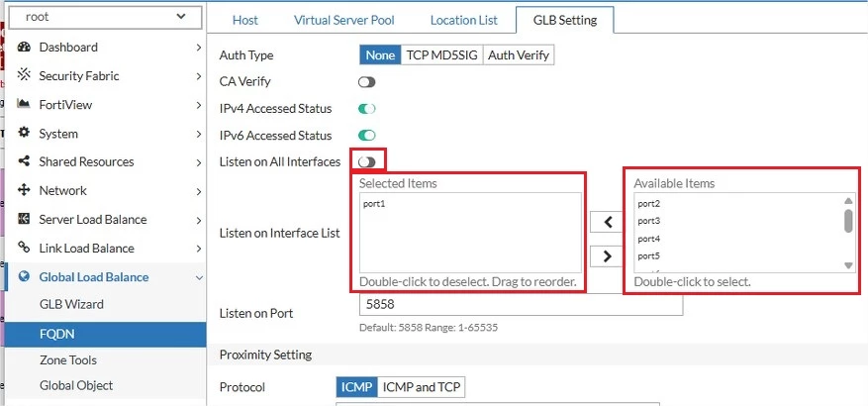Click the Listen on Port field

click(x=521, y=305)
